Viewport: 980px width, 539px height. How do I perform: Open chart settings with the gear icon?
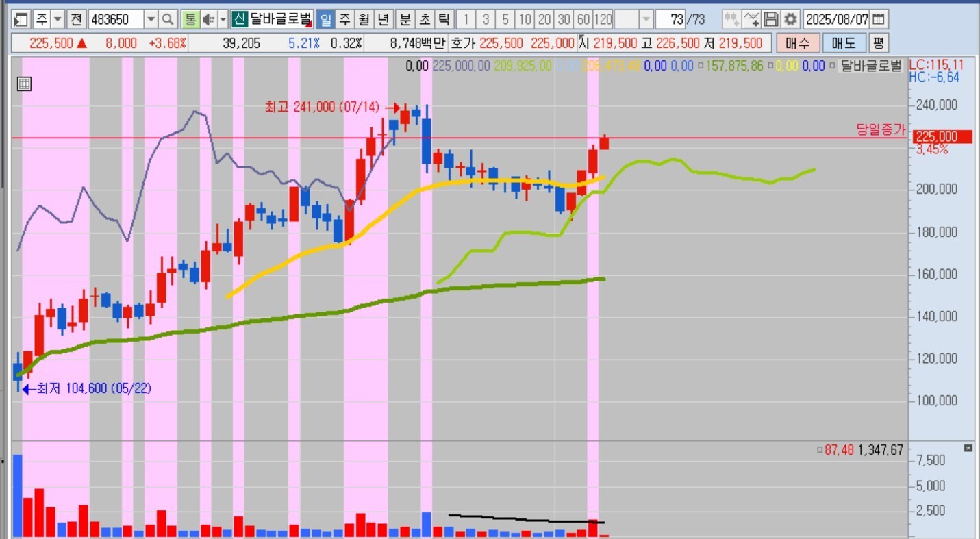(791, 18)
